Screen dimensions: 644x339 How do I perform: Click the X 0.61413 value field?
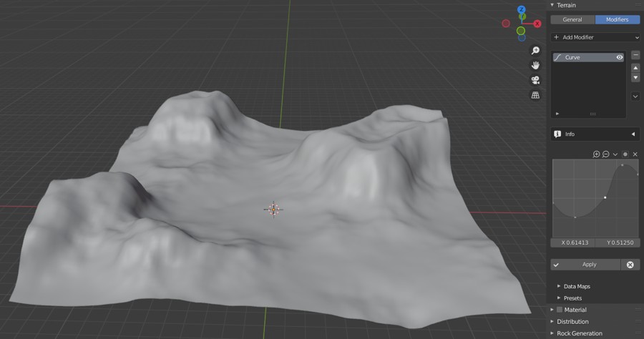click(x=573, y=242)
